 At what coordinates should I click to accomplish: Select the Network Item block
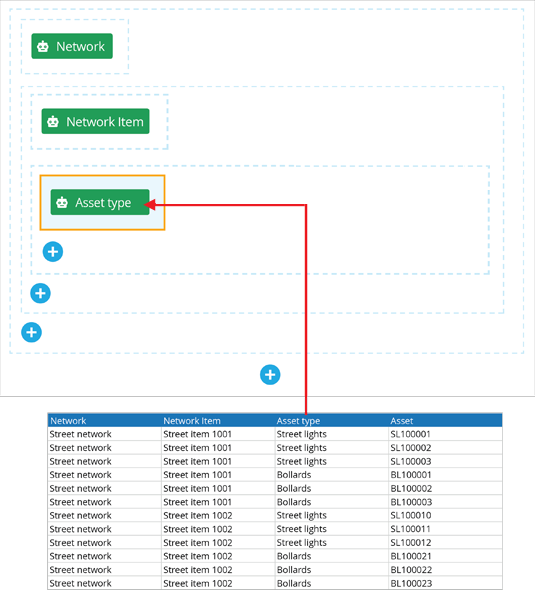point(95,121)
